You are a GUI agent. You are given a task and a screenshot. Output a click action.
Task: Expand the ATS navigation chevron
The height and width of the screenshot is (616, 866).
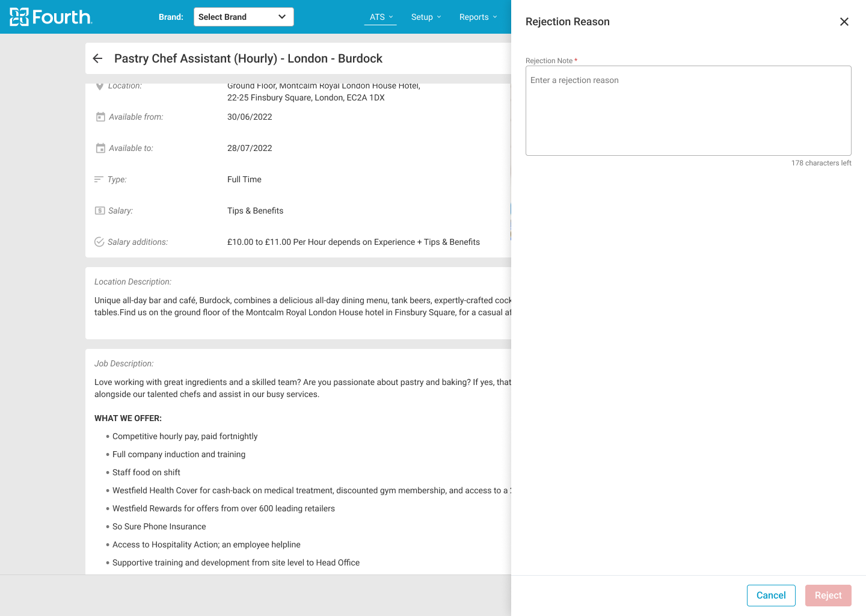click(x=391, y=17)
